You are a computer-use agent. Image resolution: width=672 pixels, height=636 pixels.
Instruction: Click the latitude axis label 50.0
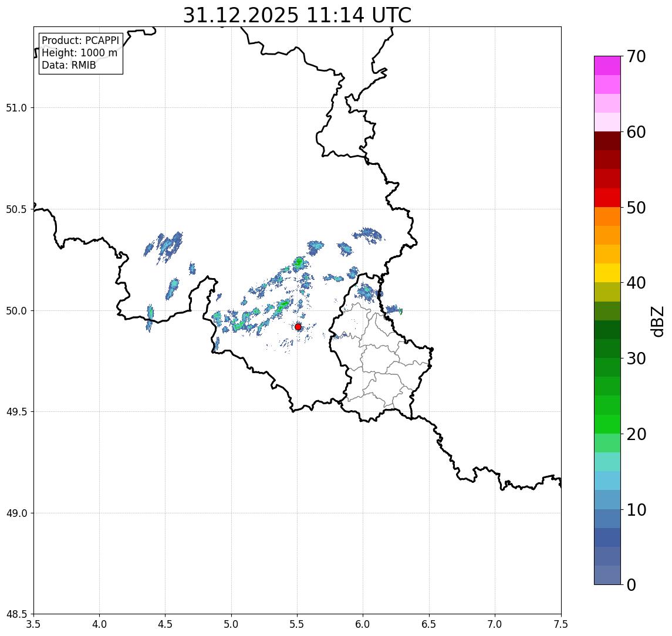tap(16, 311)
